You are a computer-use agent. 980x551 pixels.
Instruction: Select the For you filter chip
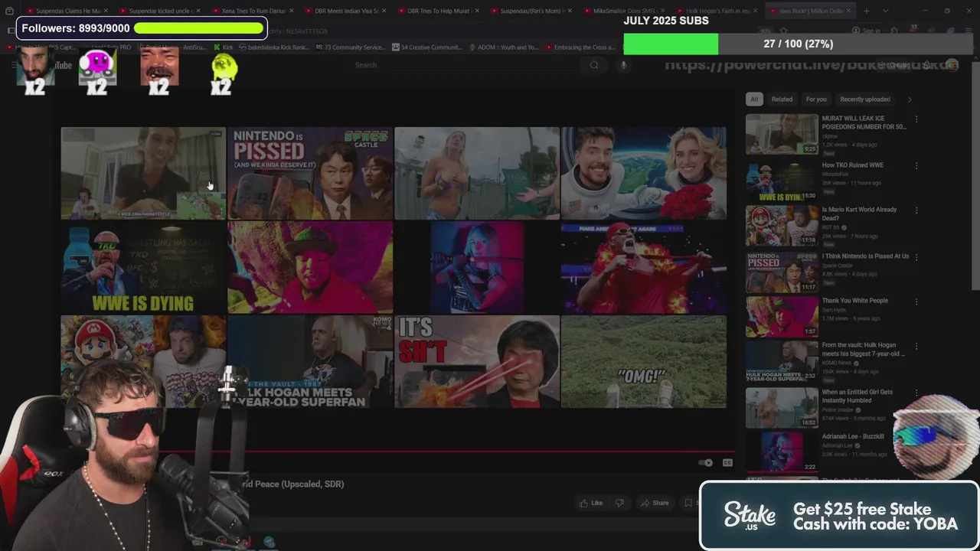point(816,99)
